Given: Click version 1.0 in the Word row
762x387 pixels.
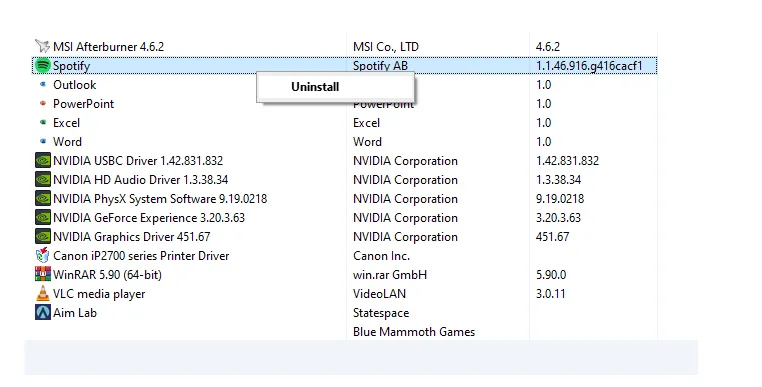Looking at the screenshot, I should (x=543, y=141).
